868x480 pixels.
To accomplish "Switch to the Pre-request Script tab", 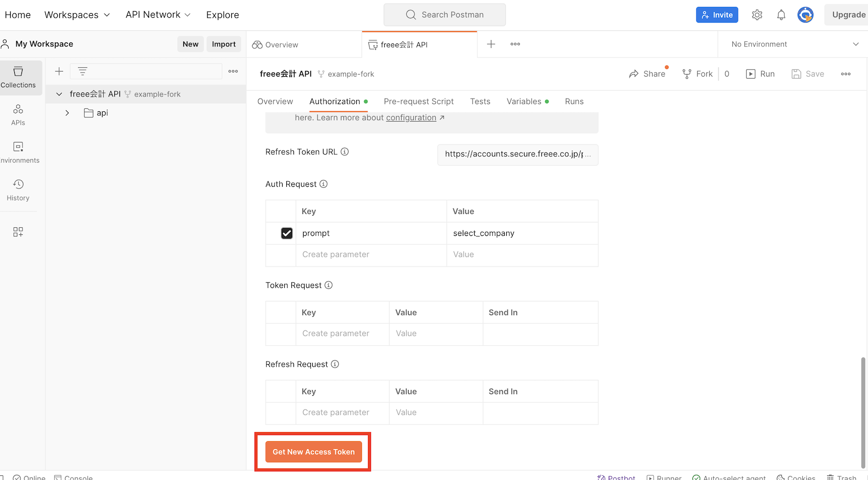I will coord(418,101).
